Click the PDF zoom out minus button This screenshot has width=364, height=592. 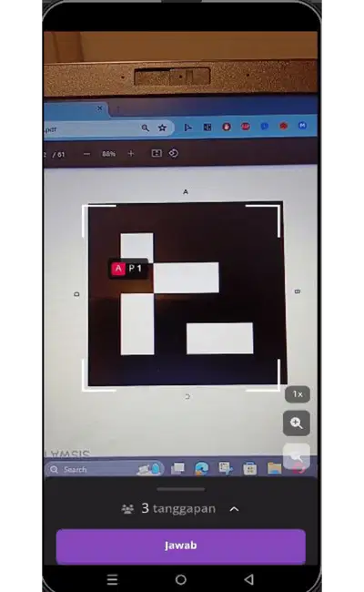pos(86,154)
